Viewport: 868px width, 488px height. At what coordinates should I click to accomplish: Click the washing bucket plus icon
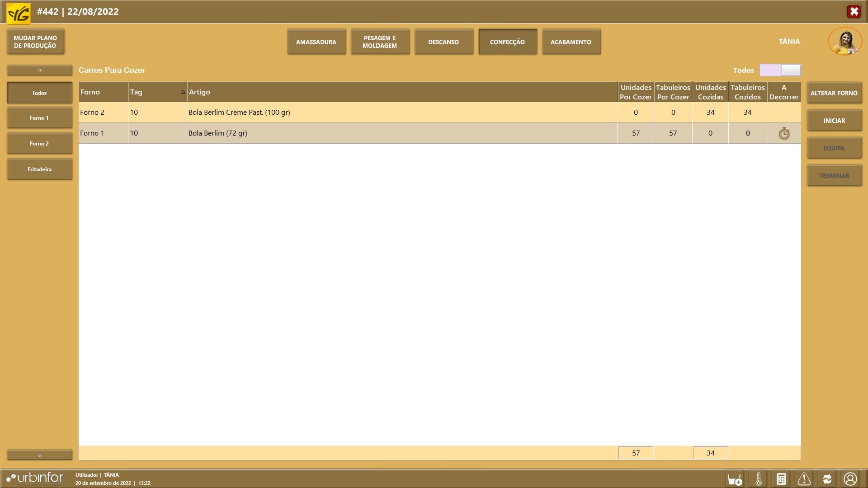coord(735,479)
